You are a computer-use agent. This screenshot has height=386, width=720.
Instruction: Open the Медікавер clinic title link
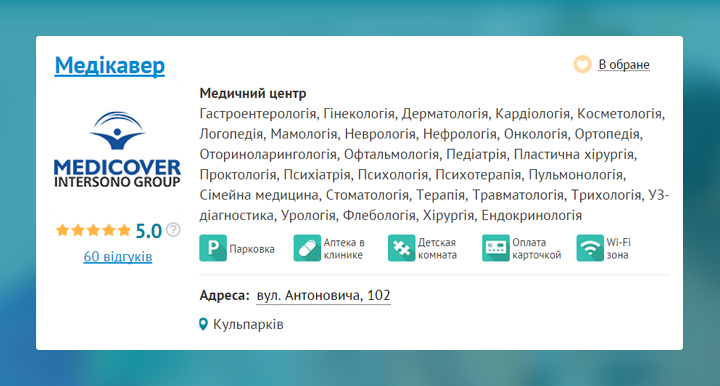[x=109, y=65]
